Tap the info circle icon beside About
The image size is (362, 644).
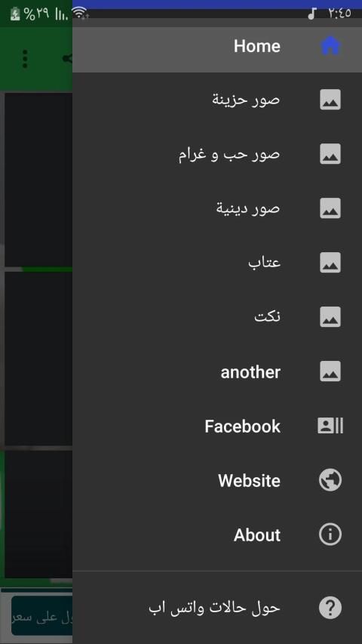(x=330, y=535)
